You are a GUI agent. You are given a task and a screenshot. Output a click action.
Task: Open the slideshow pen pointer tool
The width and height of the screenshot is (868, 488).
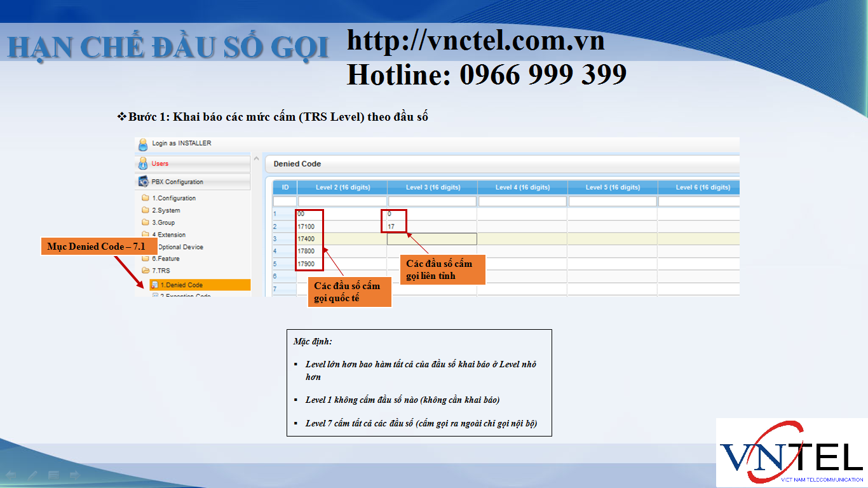pyautogui.click(x=32, y=475)
